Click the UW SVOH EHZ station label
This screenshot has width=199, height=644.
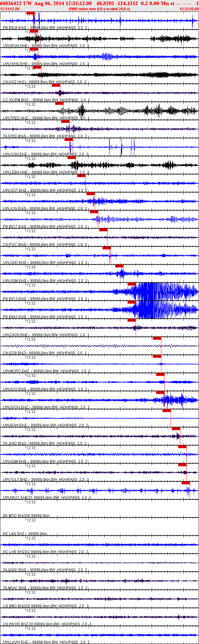point(16,407)
